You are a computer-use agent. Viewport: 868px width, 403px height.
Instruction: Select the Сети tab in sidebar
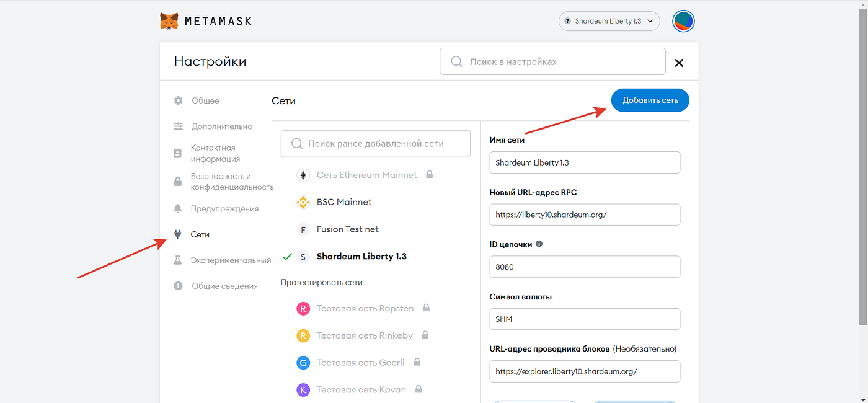200,234
